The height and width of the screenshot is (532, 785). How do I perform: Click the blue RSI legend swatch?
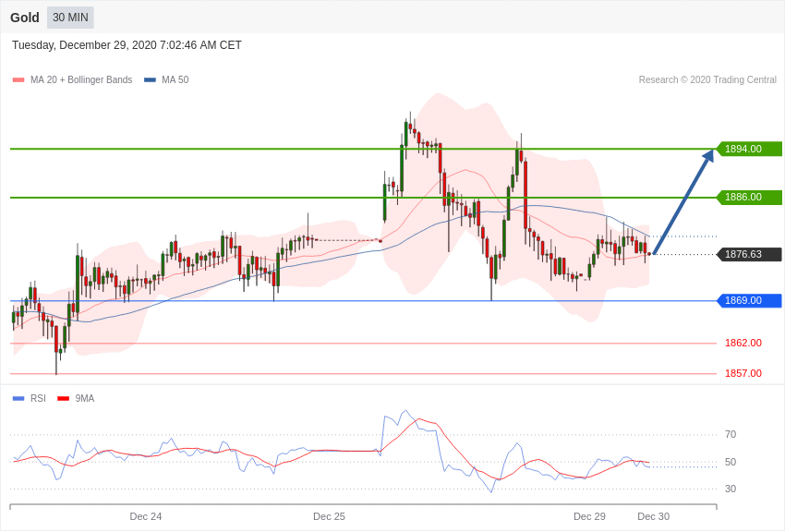tap(18, 398)
